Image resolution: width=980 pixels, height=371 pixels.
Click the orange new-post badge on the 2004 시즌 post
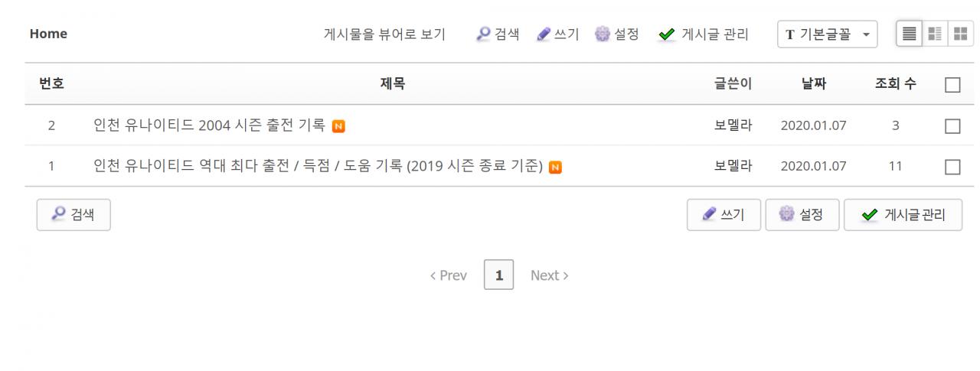click(x=338, y=125)
